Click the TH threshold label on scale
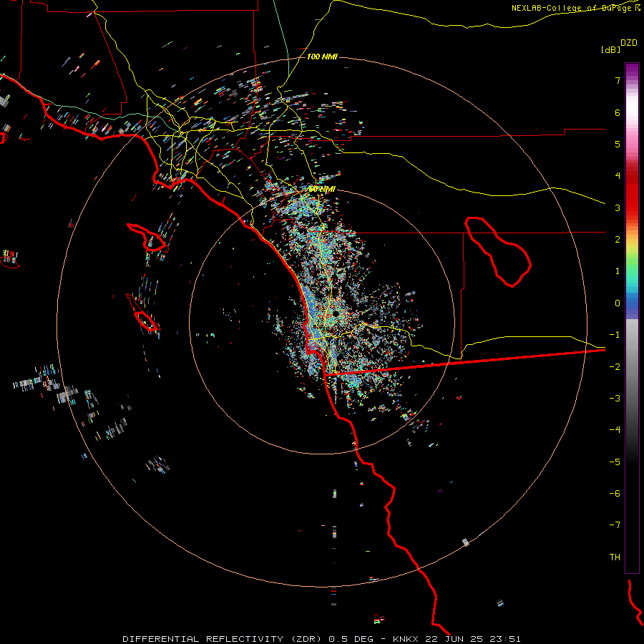Screen dimensions: 644x644 [615, 557]
